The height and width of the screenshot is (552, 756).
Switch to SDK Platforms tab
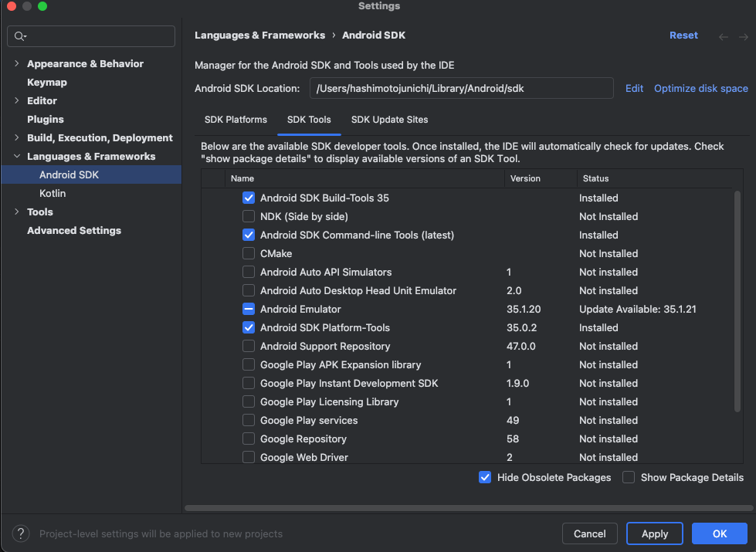(x=236, y=120)
